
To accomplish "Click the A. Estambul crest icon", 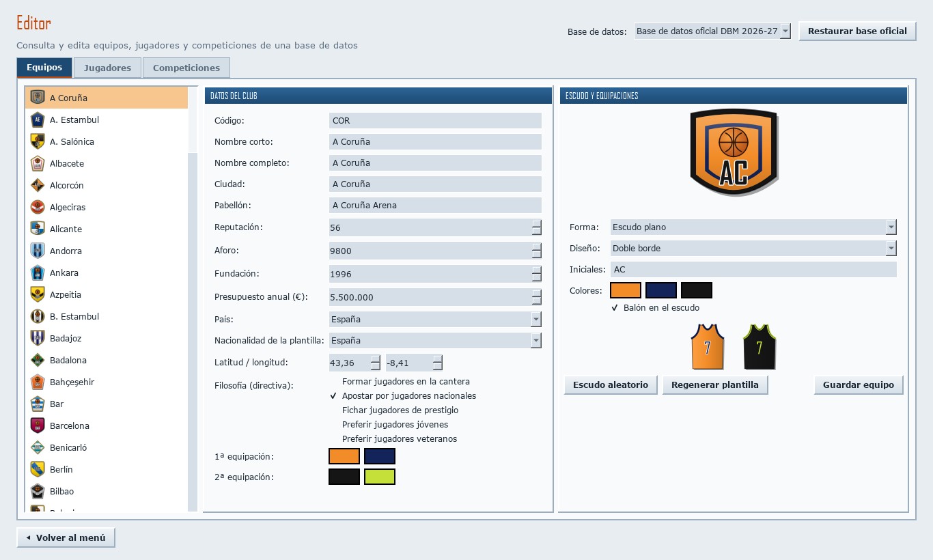I will click(38, 120).
